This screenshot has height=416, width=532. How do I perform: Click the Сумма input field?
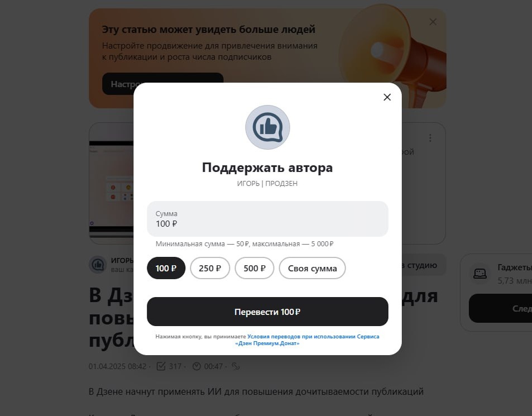coord(267,219)
